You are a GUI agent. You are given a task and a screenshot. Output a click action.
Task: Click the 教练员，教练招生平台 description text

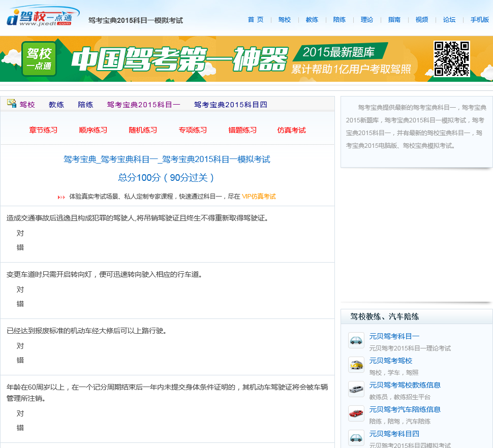(x=399, y=397)
